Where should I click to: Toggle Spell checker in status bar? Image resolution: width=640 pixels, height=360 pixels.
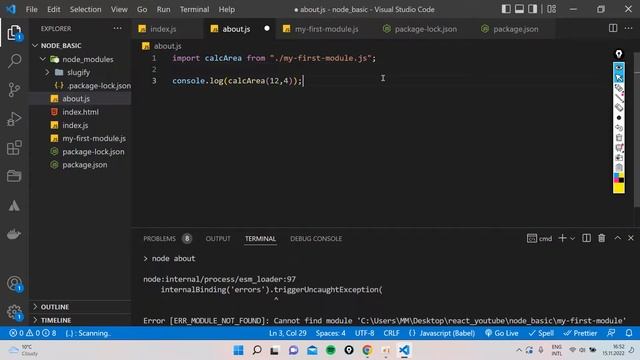click(541, 333)
